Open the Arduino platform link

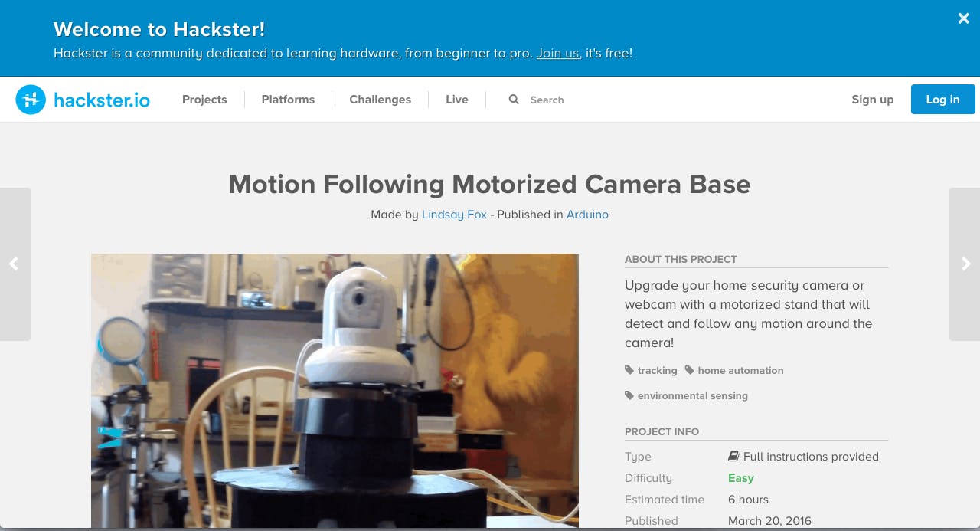(x=587, y=215)
